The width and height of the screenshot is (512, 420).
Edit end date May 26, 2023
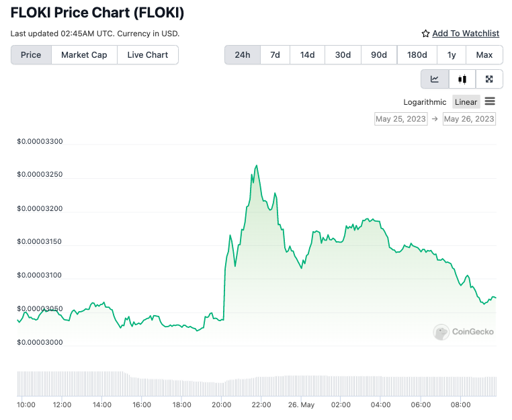pos(469,119)
